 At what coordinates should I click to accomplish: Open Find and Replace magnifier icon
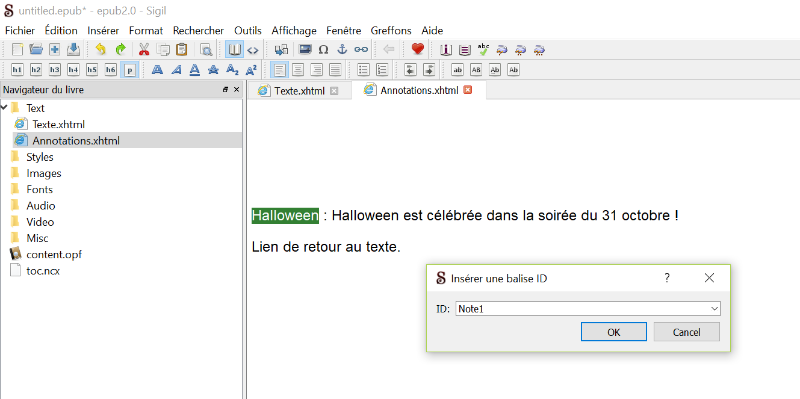[x=206, y=49]
